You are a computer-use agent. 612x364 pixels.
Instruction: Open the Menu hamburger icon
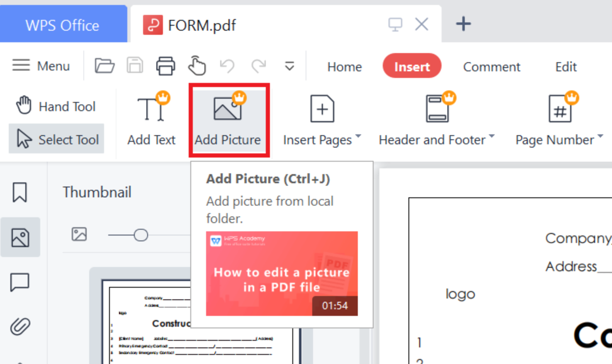[21, 66]
